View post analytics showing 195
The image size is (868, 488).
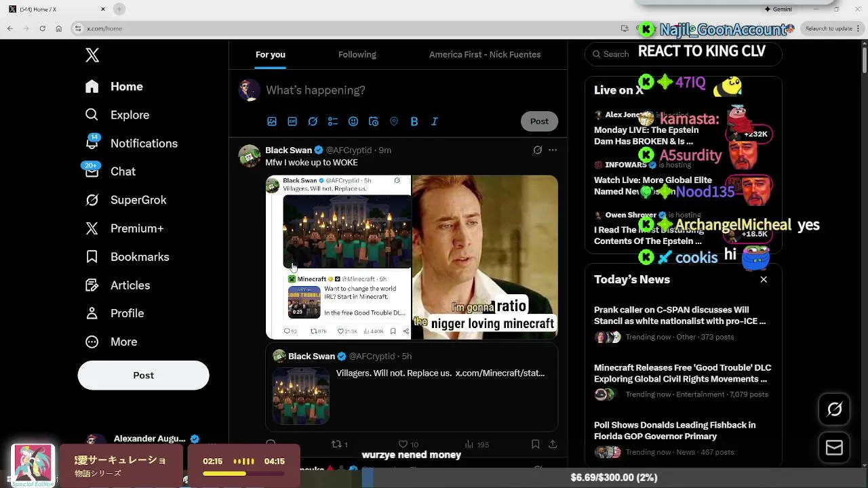pyautogui.click(x=477, y=445)
